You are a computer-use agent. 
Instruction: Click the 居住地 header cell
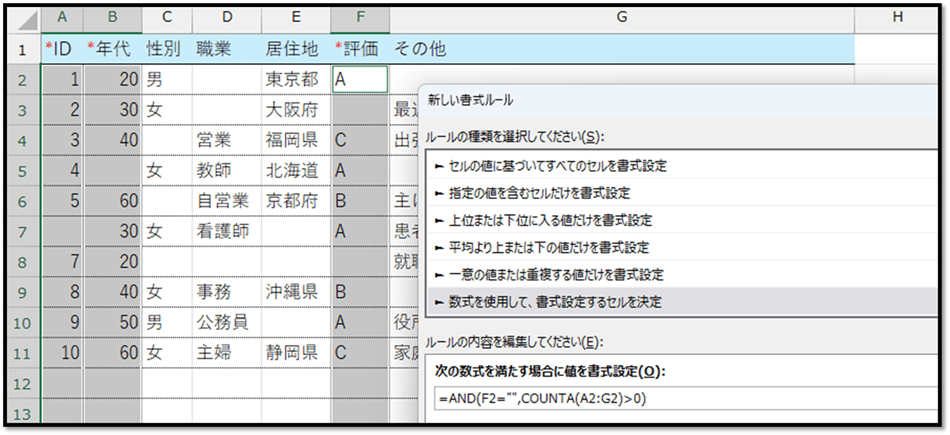click(295, 49)
